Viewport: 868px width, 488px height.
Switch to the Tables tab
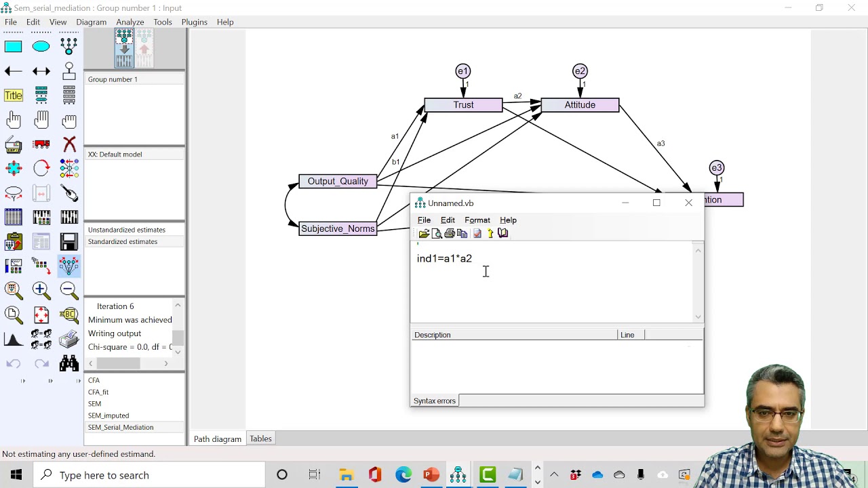tap(260, 439)
